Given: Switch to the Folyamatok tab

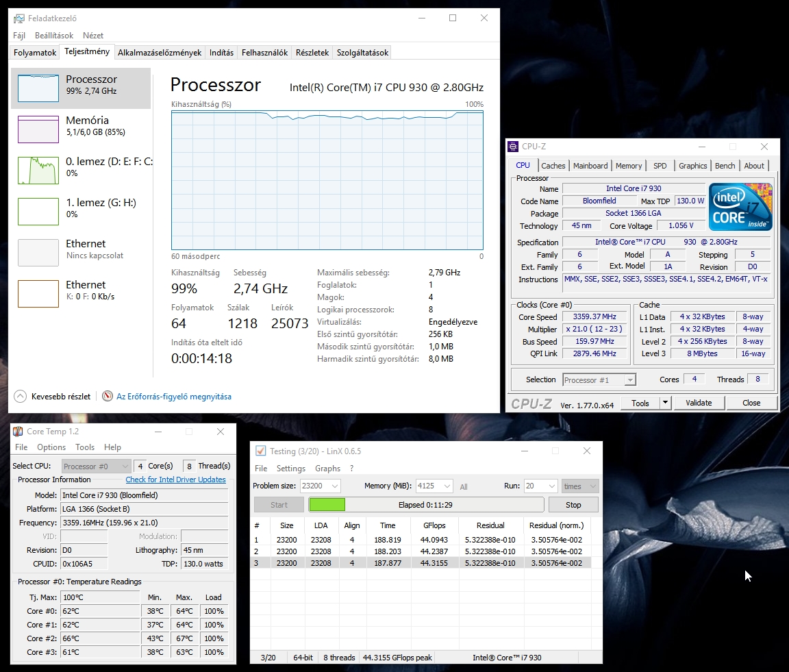Looking at the screenshot, I should point(35,52).
